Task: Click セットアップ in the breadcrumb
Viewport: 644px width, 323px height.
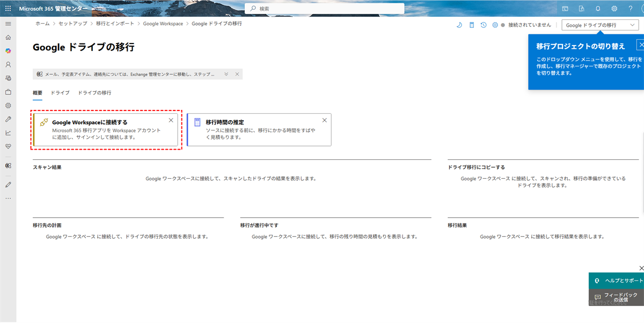Action: point(72,24)
